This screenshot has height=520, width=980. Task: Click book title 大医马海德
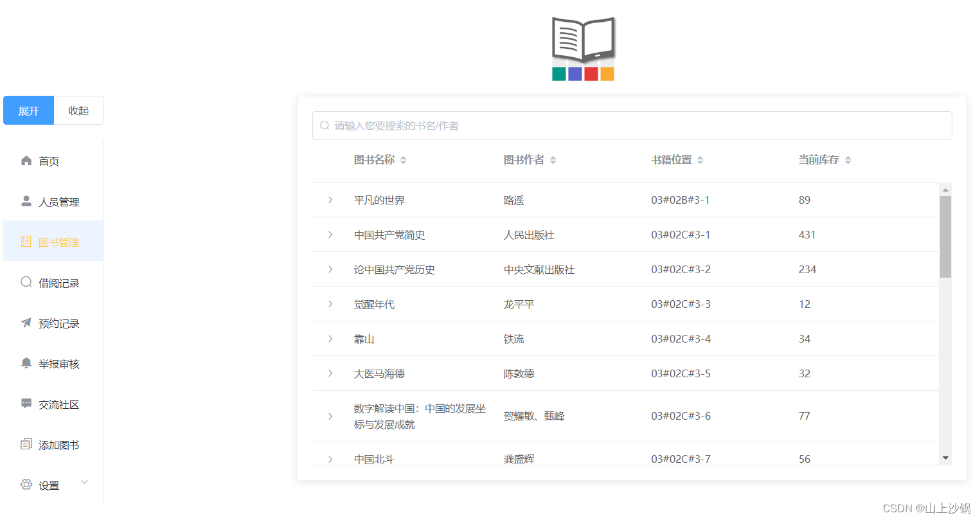[379, 373]
